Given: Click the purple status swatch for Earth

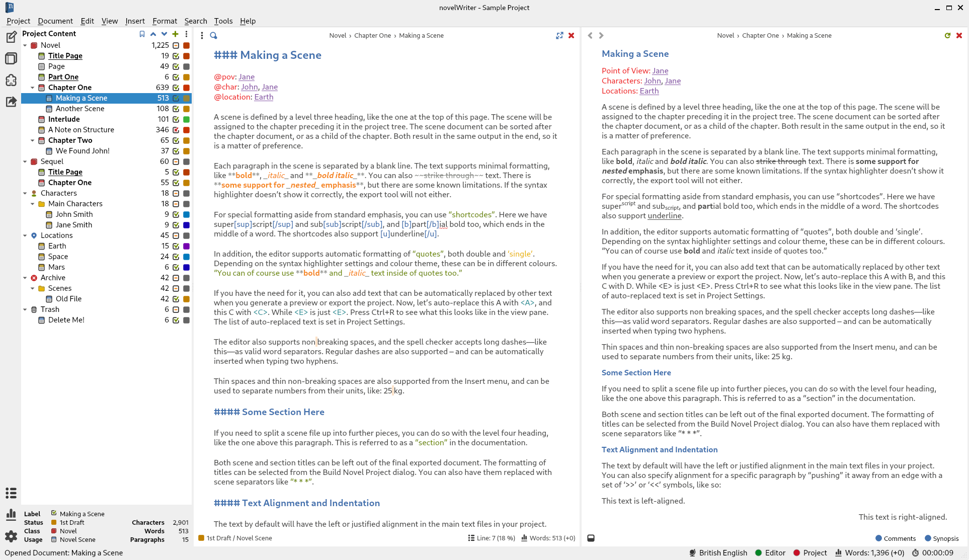Looking at the screenshot, I should point(186,246).
